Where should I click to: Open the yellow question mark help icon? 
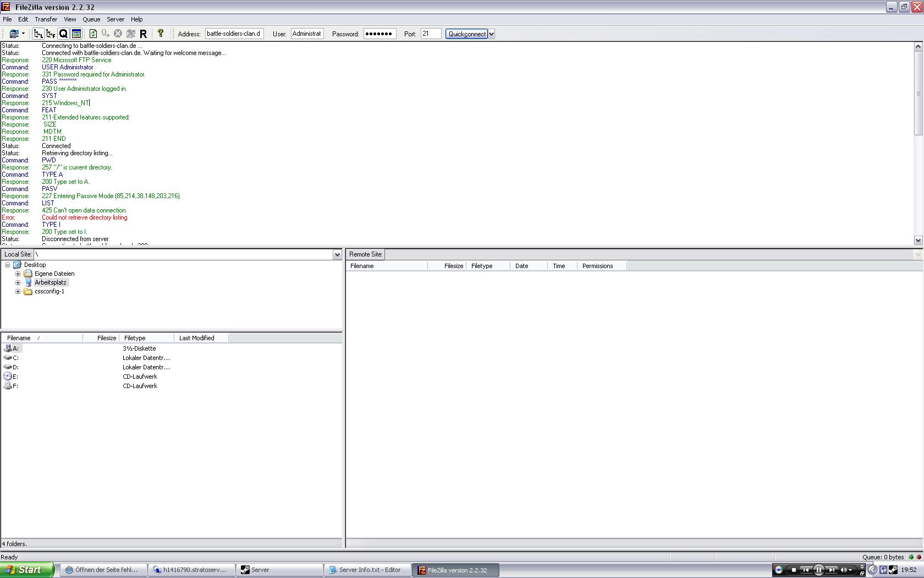[x=161, y=34]
